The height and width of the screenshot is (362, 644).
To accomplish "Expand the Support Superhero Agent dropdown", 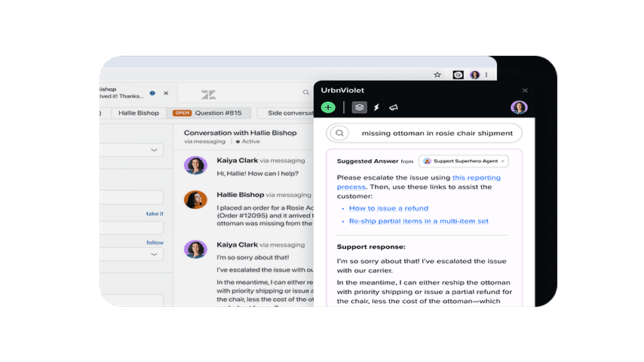I will (465, 161).
